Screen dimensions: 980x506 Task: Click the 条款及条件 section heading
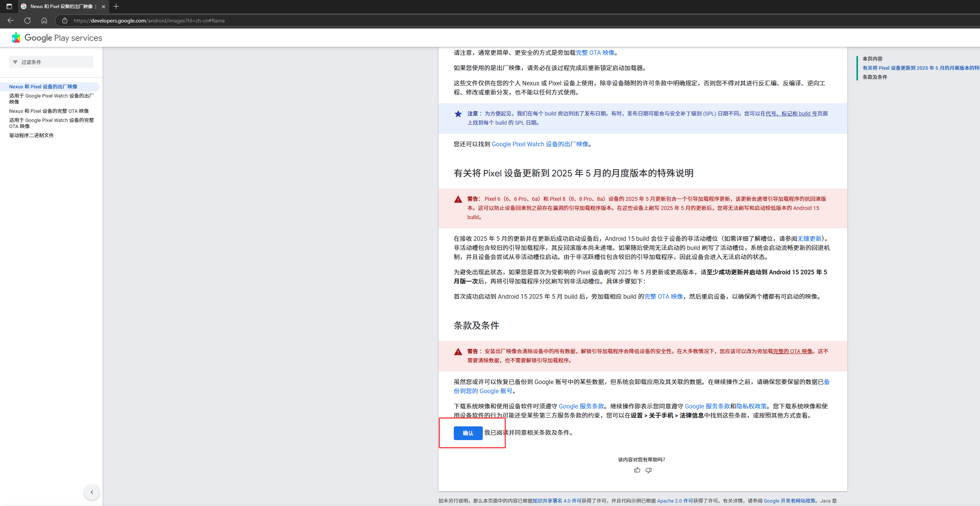[476, 325]
